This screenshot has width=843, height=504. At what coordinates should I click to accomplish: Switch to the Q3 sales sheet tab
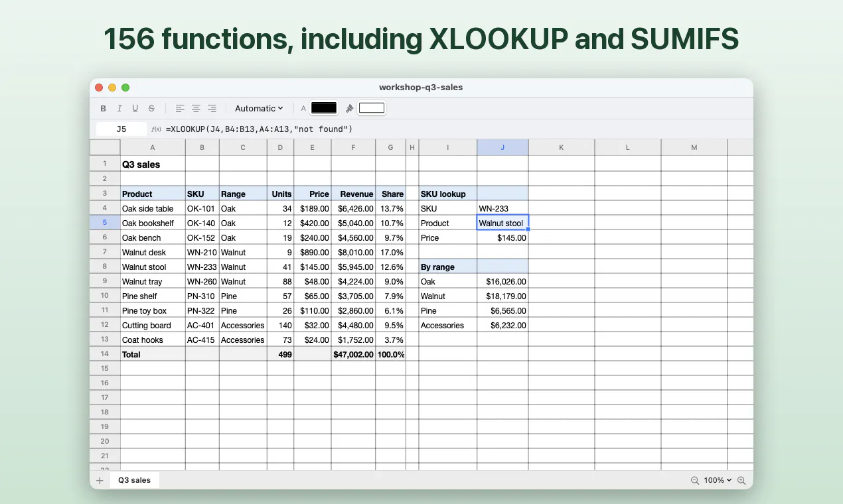click(x=134, y=480)
